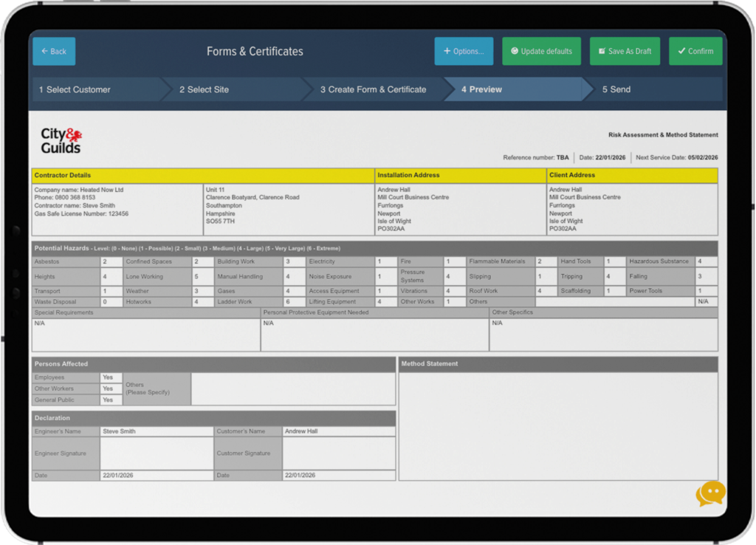Open the chat support bubble
Image resolution: width=756 pixels, height=545 pixels.
pyautogui.click(x=709, y=494)
